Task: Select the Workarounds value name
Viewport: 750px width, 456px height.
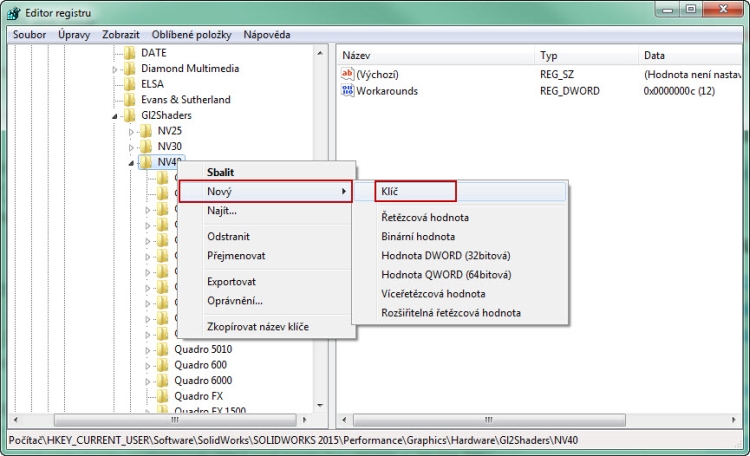Action: click(387, 91)
